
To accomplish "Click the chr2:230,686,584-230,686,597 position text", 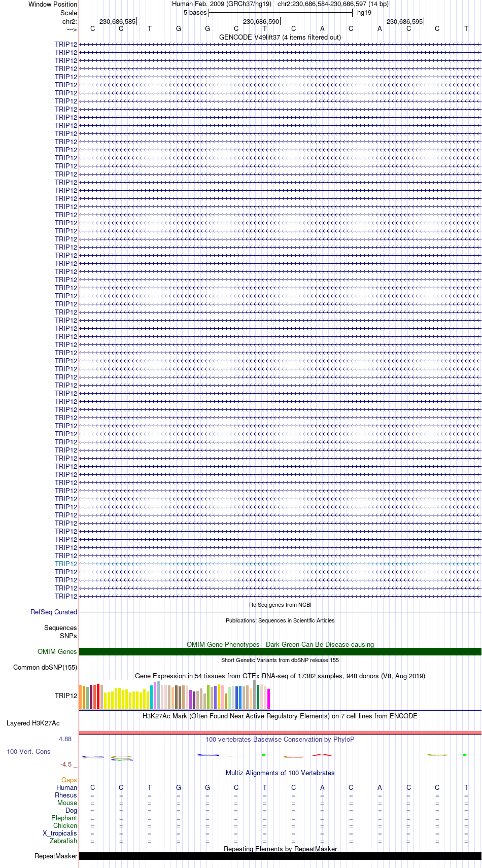I will coord(333,4).
